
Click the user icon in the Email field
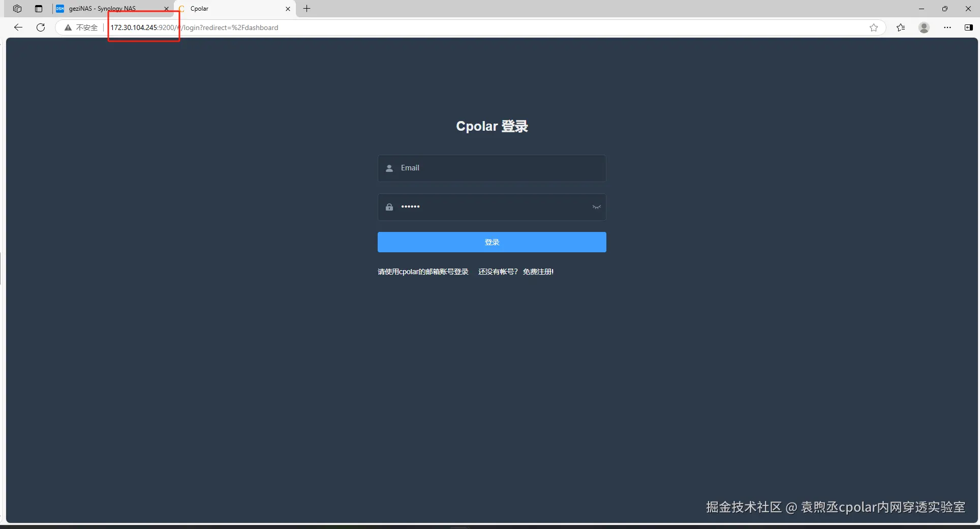pos(389,168)
